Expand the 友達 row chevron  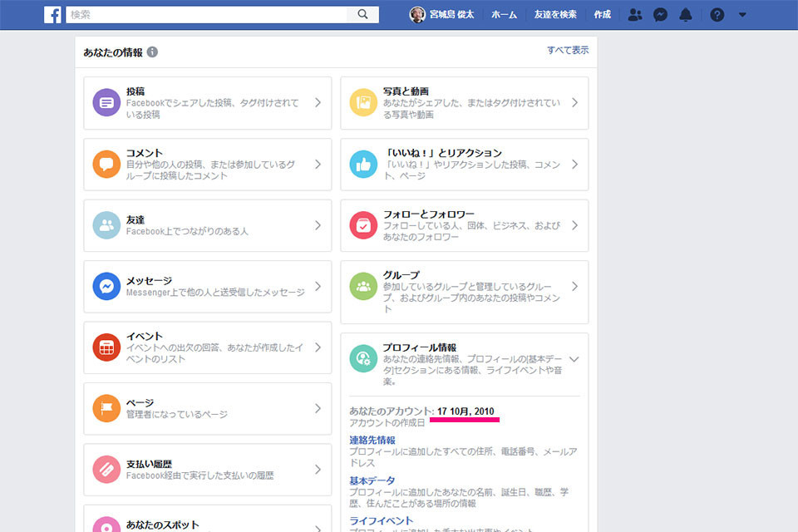click(318, 225)
